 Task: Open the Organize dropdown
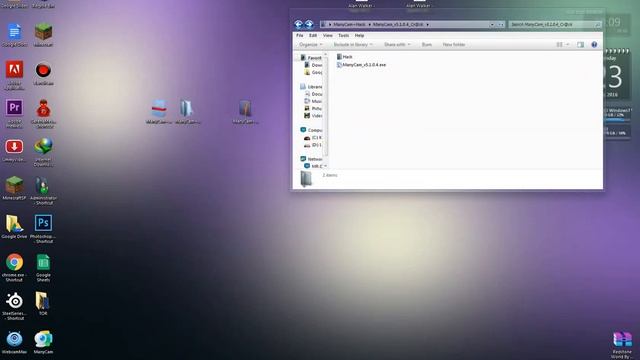311,44
